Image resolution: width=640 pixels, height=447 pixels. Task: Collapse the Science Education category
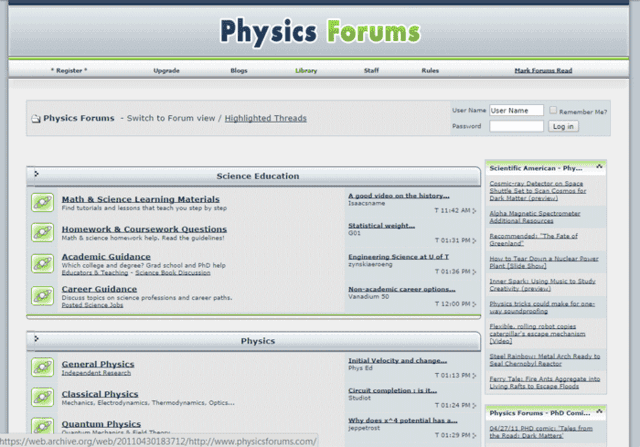pos(36,173)
